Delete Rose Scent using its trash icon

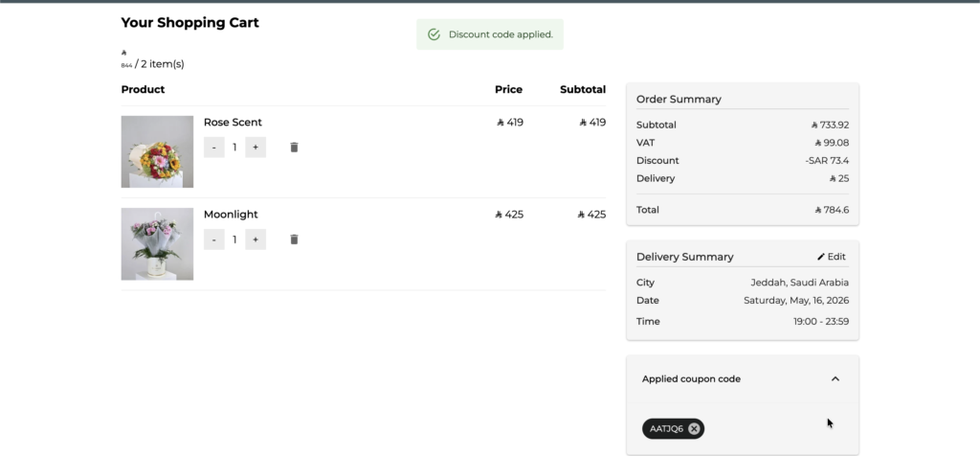[x=295, y=147]
